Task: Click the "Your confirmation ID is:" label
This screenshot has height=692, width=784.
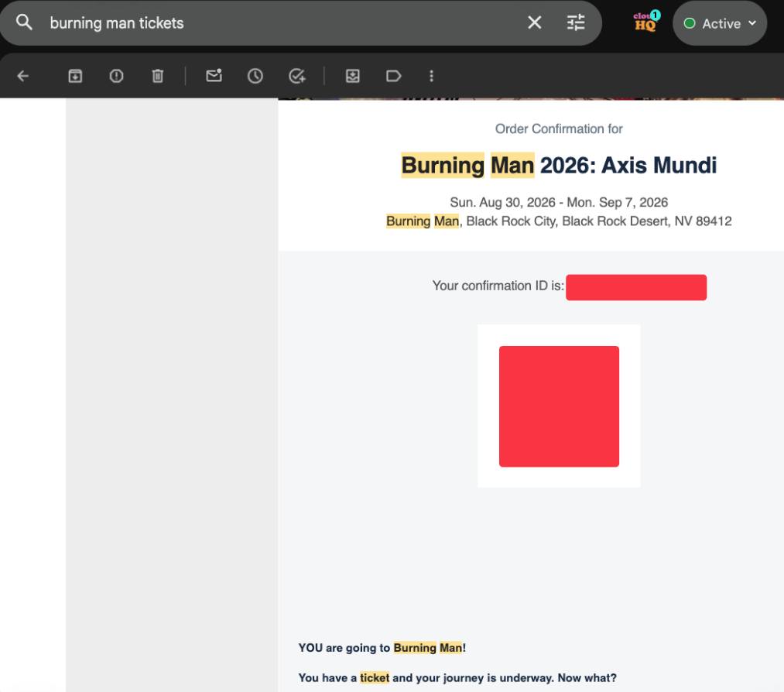Action: click(498, 286)
